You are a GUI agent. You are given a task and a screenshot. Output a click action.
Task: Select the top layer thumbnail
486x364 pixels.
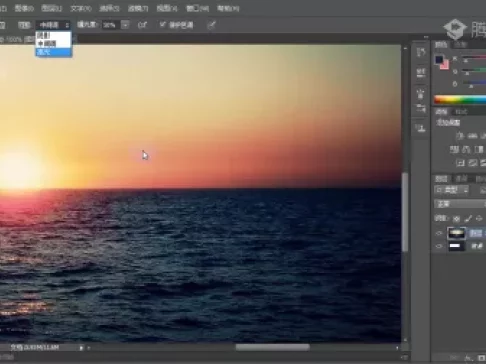[x=456, y=233]
